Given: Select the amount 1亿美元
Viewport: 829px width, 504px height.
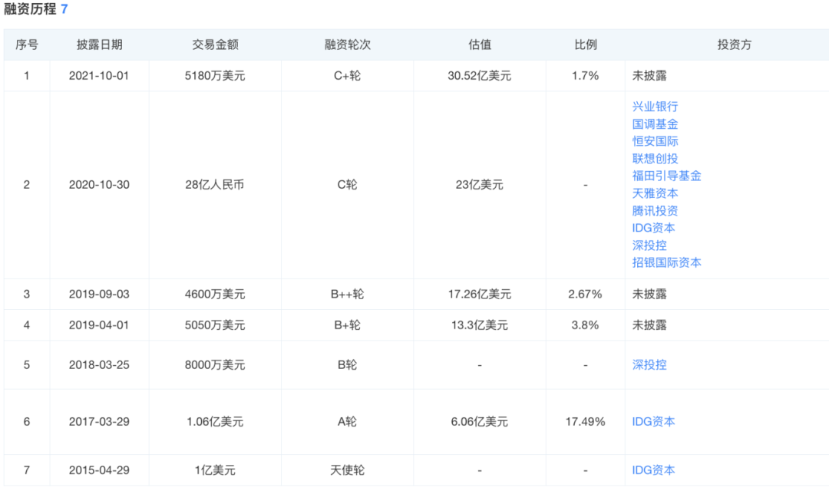Looking at the screenshot, I should pos(215,470).
